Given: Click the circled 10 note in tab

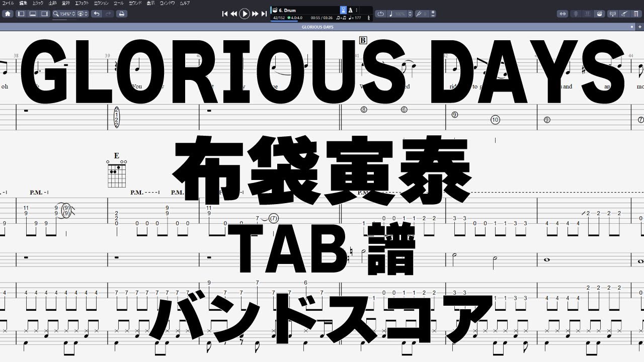Looking at the screenshot, I should pyautogui.click(x=495, y=120).
